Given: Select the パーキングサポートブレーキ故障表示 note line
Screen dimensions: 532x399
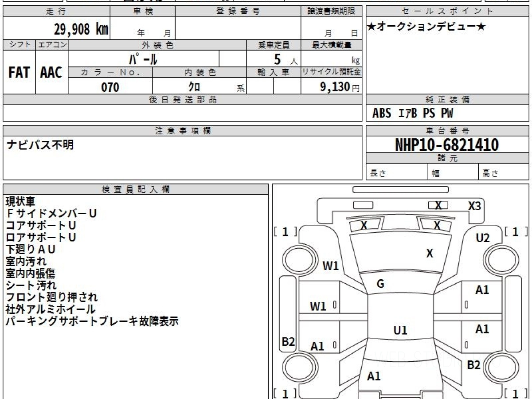Looking at the screenshot, I should pos(92,321).
